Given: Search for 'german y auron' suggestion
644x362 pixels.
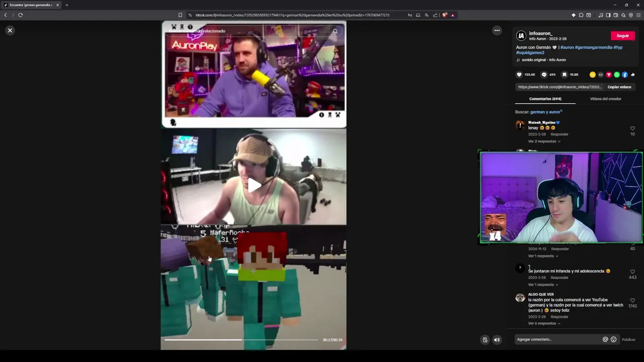Looking at the screenshot, I should (546, 112).
